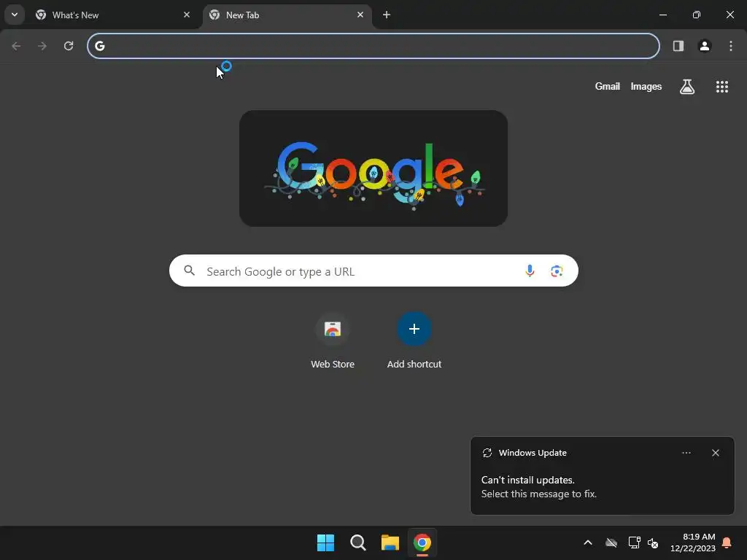The width and height of the screenshot is (747, 560).
Task: Focus the Chrome address bar
Action: click(373, 46)
